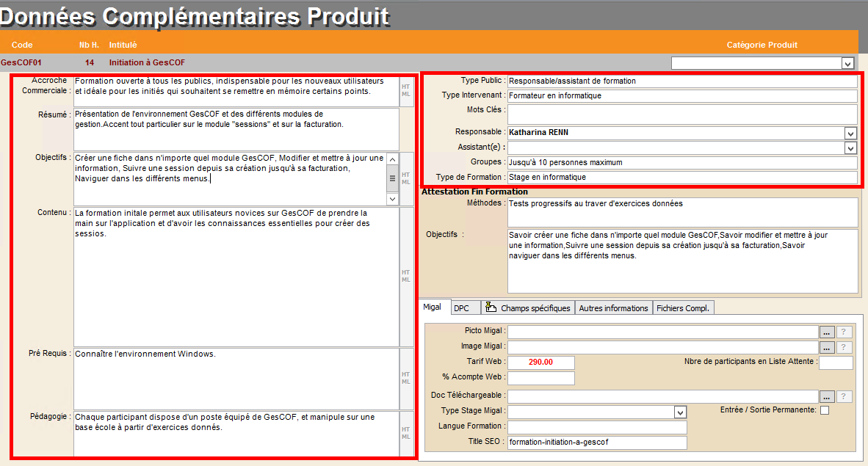
Task: Click the HTML button next to Pré Requis
Action: pyautogui.click(x=405, y=378)
